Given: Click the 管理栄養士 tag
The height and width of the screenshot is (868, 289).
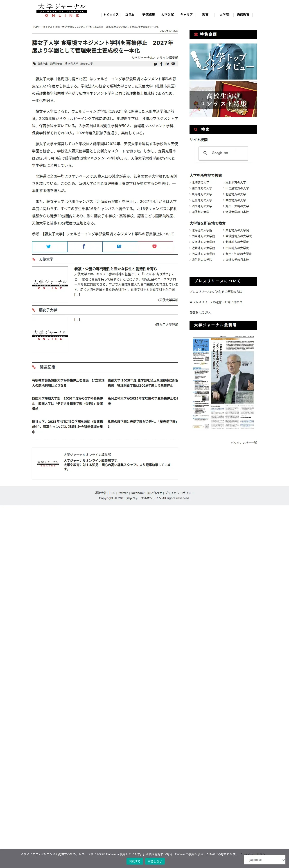Looking at the screenshot, I should pyautogui.click(x=56, y=64).
